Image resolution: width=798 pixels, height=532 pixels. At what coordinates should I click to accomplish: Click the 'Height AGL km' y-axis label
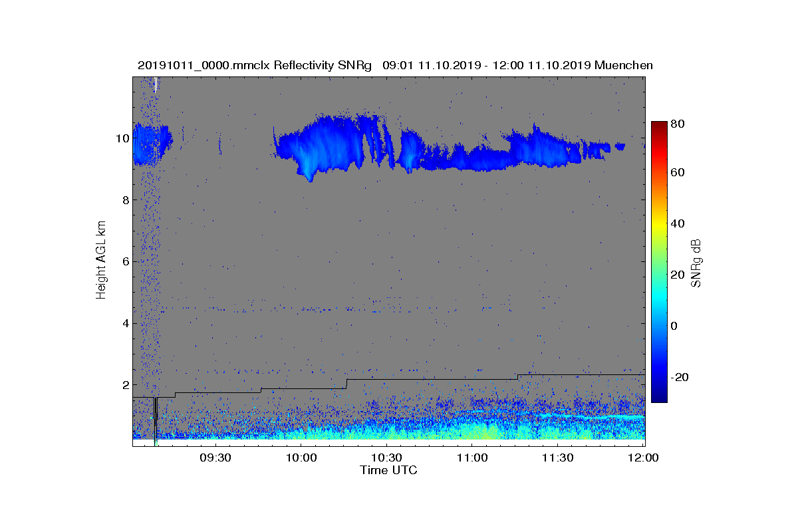(x=101, y=261)
